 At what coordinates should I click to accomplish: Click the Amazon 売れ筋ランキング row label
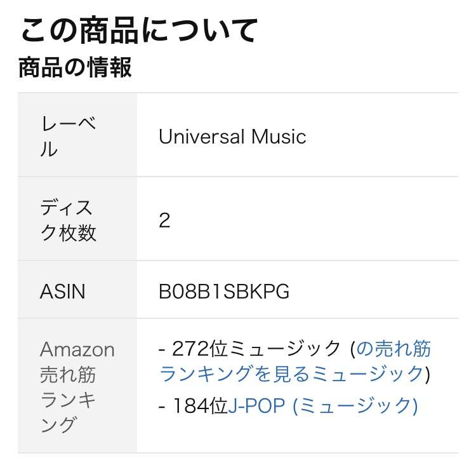point(77,386)
